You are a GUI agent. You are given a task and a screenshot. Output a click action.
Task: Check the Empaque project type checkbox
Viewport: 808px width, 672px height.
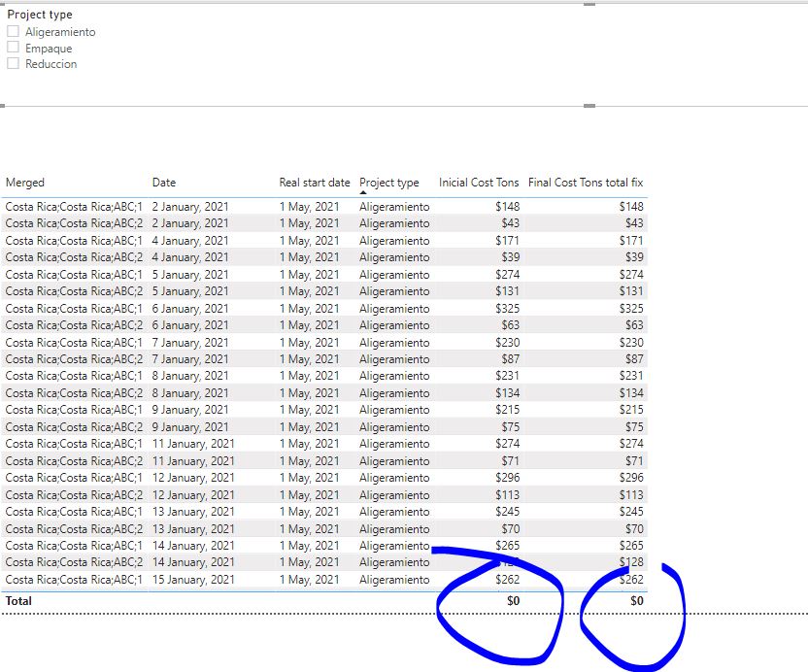(13, 48)
